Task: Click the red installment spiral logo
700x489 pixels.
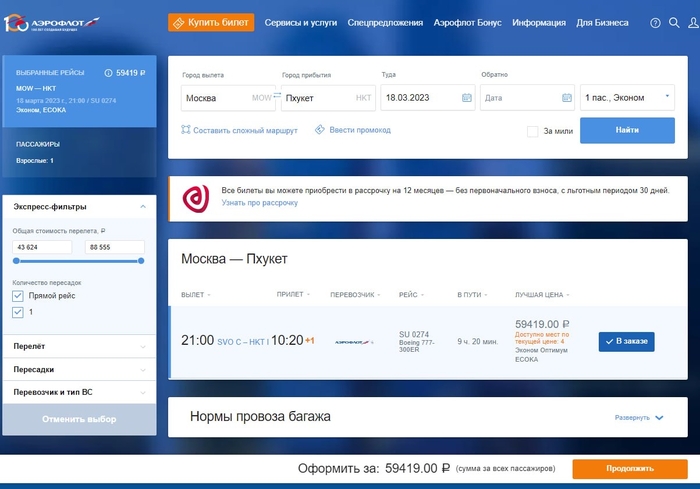Action: (x=196, y=199)
